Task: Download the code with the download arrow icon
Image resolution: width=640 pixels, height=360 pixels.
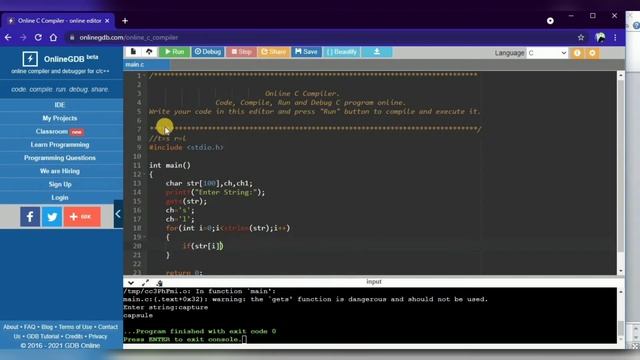Action: (x=377, y=52)
